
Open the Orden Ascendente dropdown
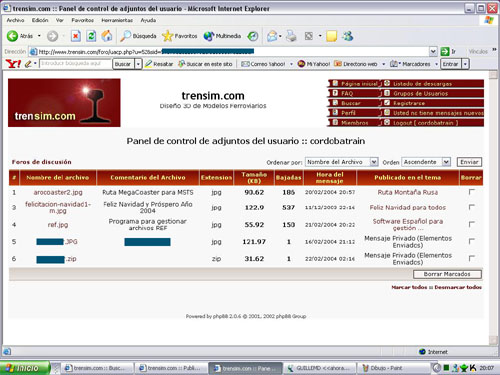tap(446, 162)
